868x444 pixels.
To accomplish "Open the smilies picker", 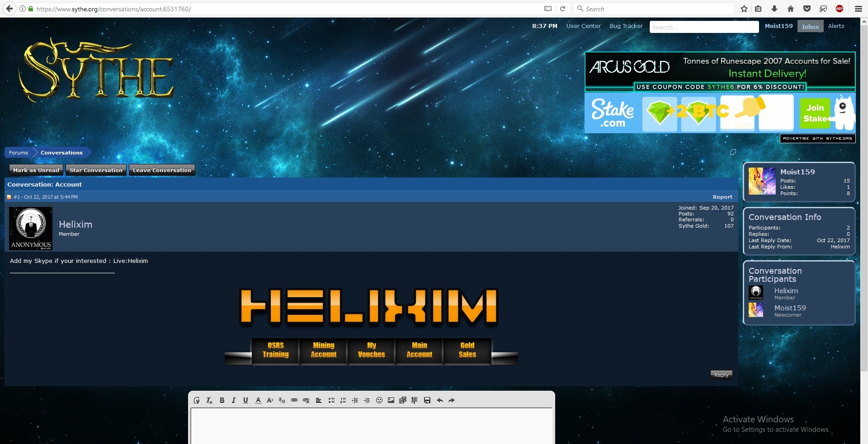I will (379, 400).
